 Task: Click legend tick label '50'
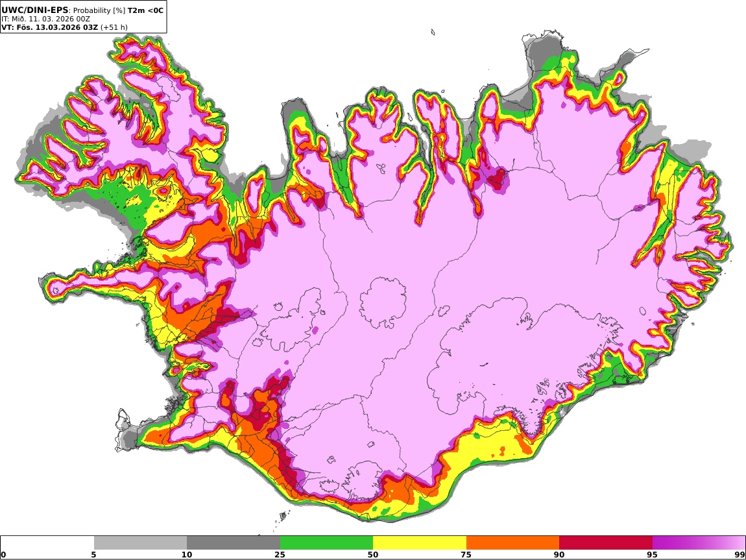coord(373,555)
